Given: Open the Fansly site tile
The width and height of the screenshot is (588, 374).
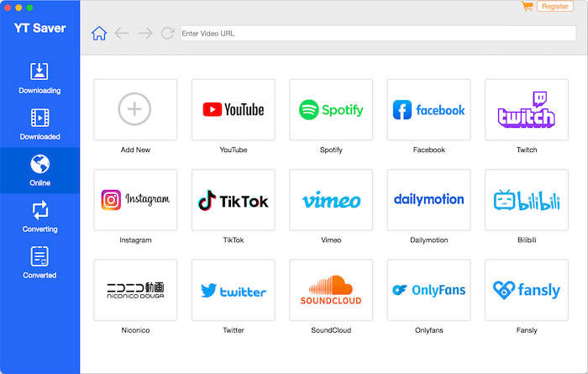Looking at the screenshot, I should click(527, 290).
